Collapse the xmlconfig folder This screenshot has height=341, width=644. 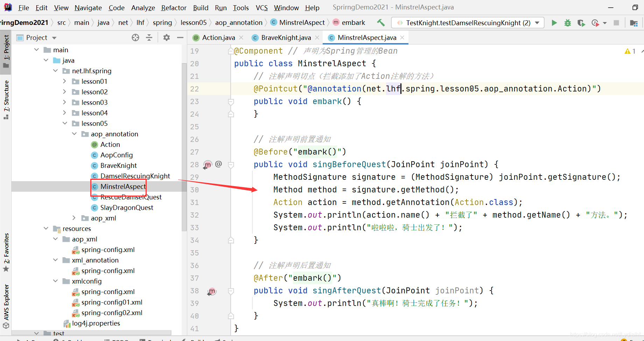pyautogui.click(x=55, y=281)
